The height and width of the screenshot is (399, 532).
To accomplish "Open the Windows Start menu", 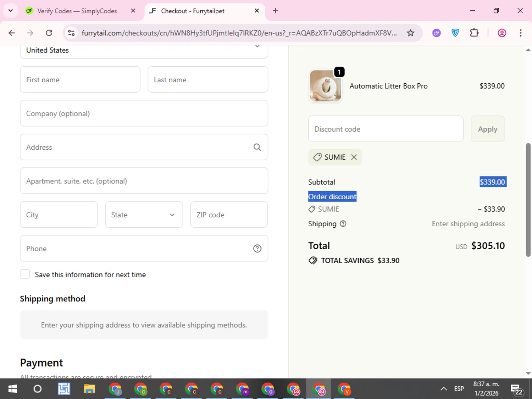I will (12, 389).
